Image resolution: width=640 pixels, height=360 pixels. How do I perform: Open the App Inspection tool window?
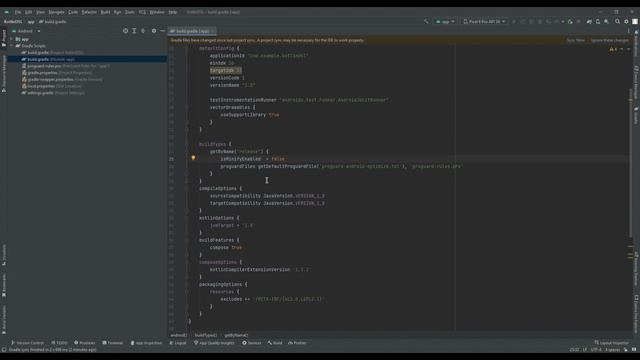147,343
